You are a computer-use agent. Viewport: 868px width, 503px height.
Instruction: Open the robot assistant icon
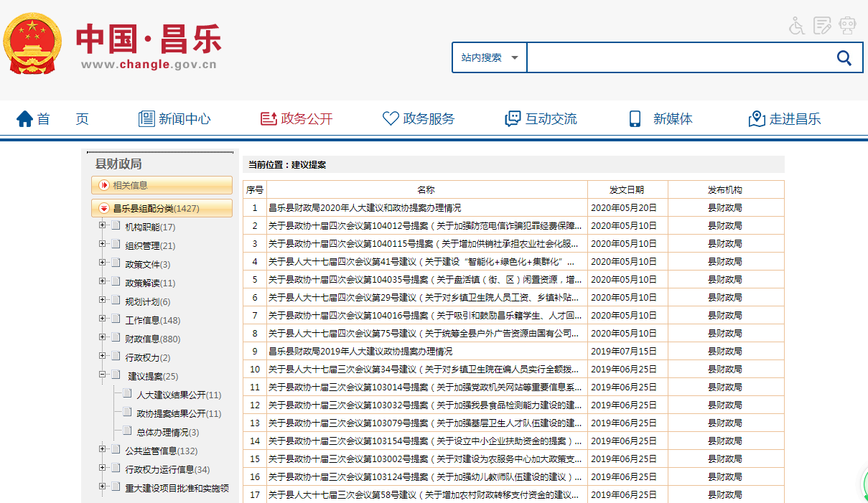[848, 26]
